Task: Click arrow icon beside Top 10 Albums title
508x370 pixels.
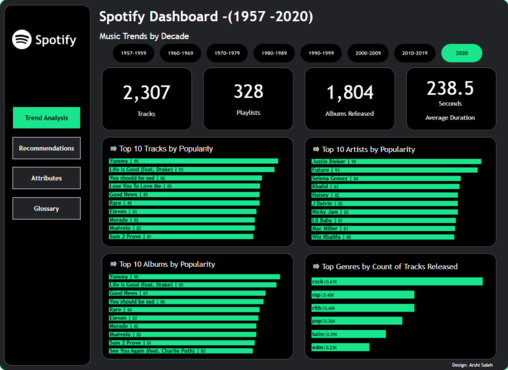Action: [x=113, y=264]
